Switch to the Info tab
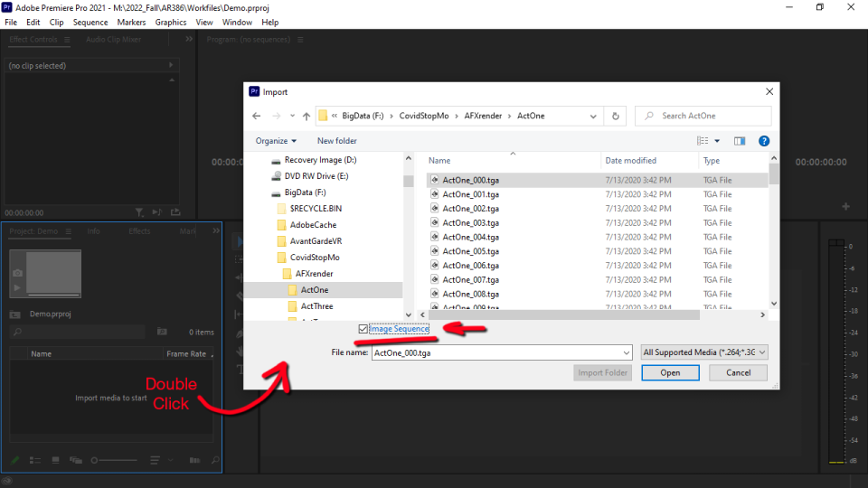The image size is (868, 488). pos(93,231)
